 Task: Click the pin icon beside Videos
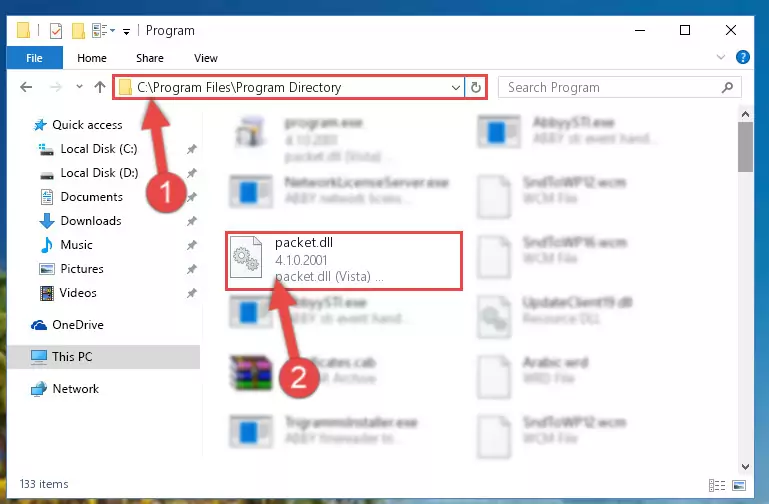(192, 293)
